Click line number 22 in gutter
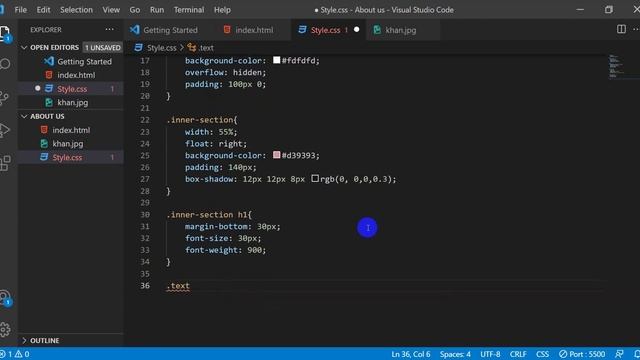Image resolution: width=640 pixels, height=360 pixels. [145, 120]
